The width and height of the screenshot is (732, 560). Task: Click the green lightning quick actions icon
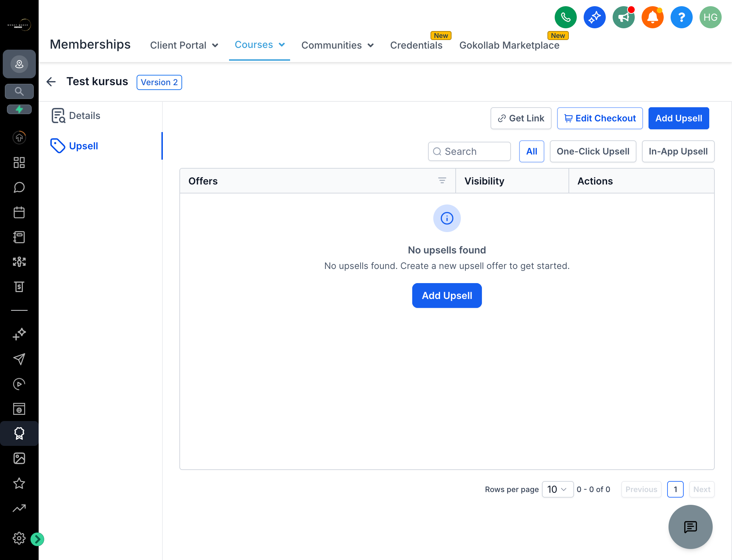(19, 109)
